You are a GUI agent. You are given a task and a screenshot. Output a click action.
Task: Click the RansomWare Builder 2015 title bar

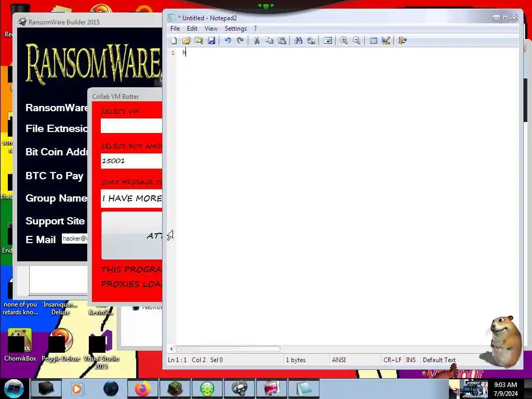coord(88,22)
